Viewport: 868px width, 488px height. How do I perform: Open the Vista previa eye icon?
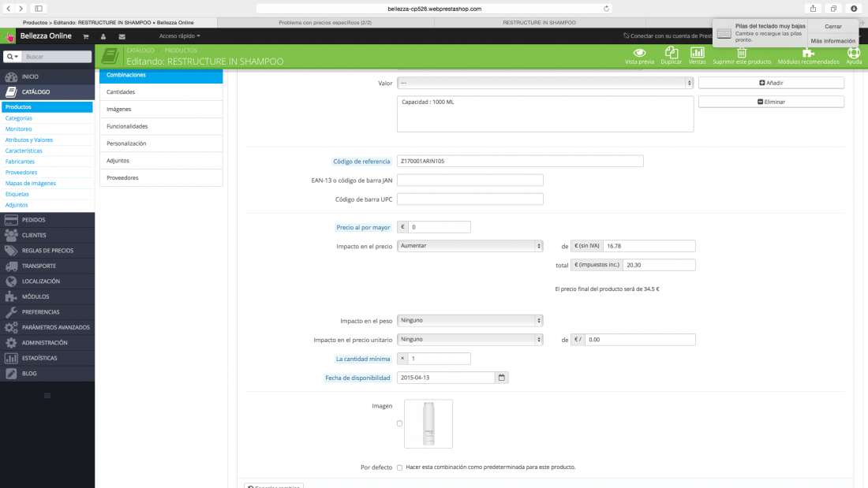639,53
